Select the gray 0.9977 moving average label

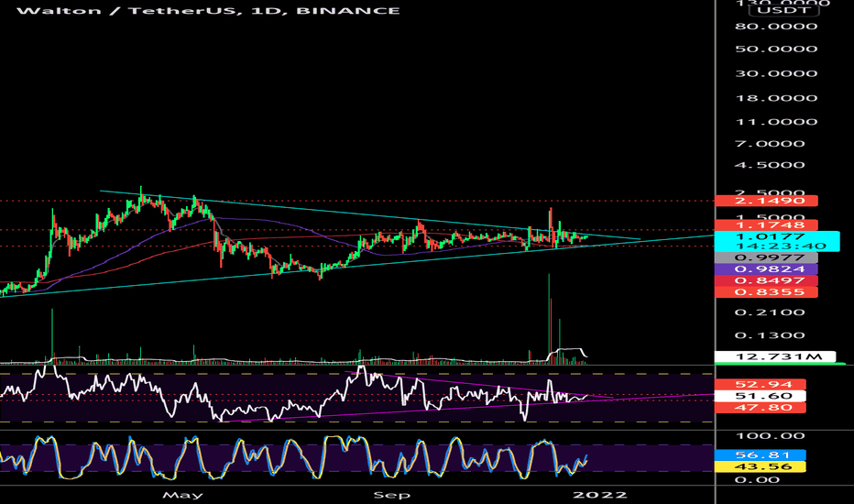coord(766,257)
